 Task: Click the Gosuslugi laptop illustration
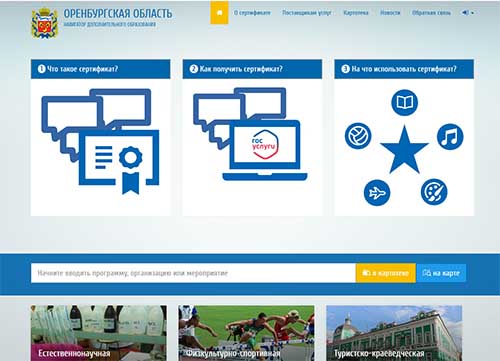(x=265, y=150)
